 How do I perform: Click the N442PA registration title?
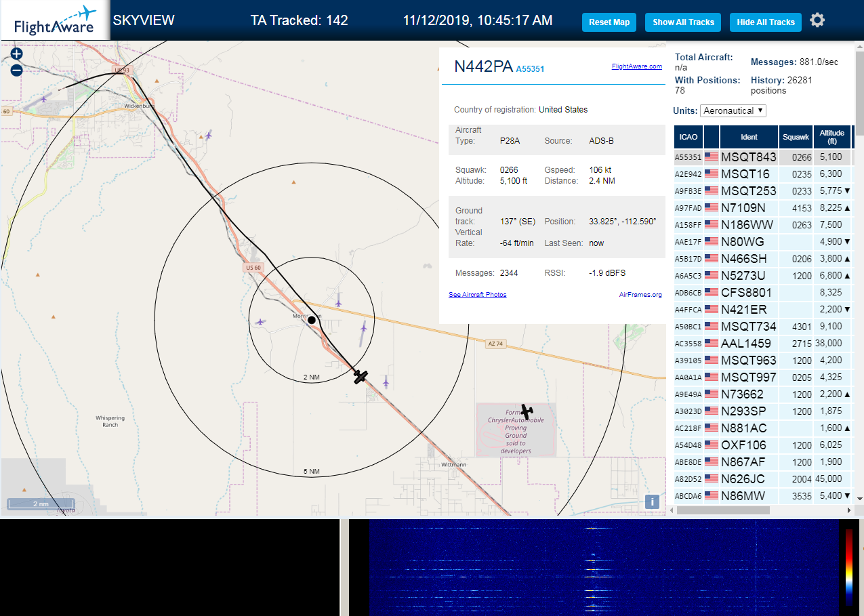point(483,66)
